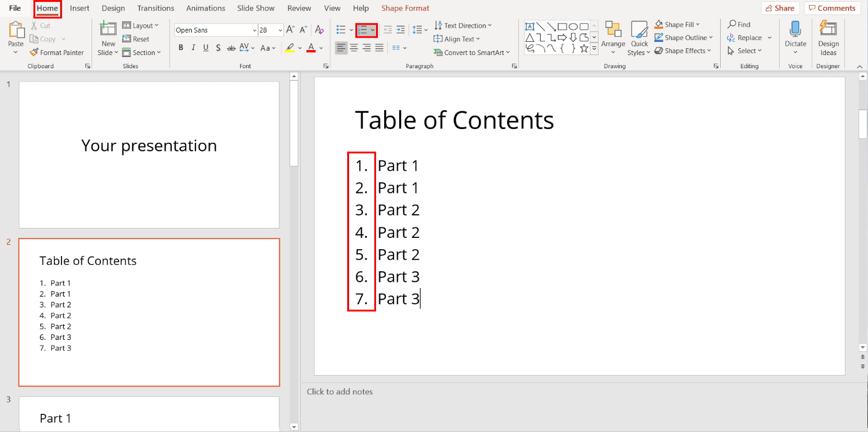
Task: Apply strikethrough formatting
Action: coord(231,47)
